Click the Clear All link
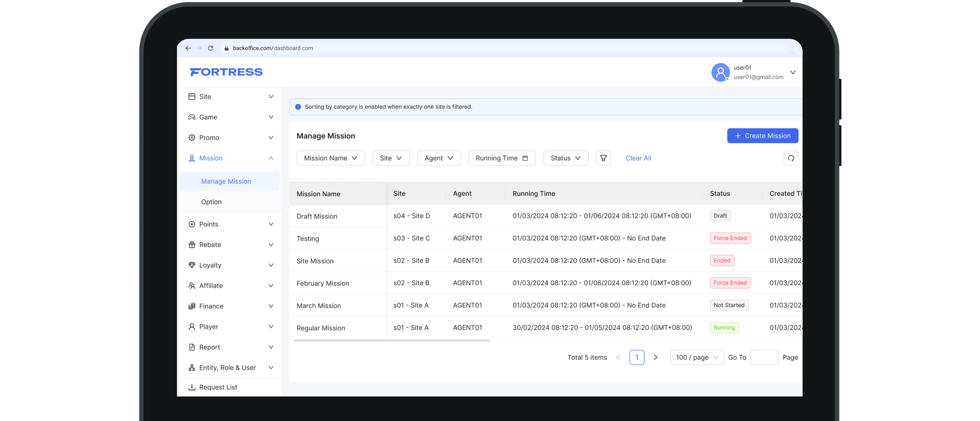 tap(638, 158)
